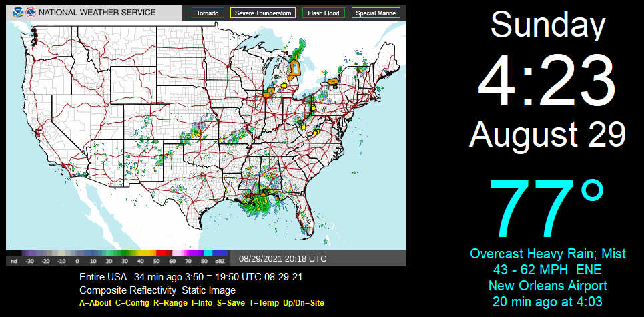Select the Tornado warning legend box
The width and height of the screenshot is (644, 317).
tap(208, 13)
